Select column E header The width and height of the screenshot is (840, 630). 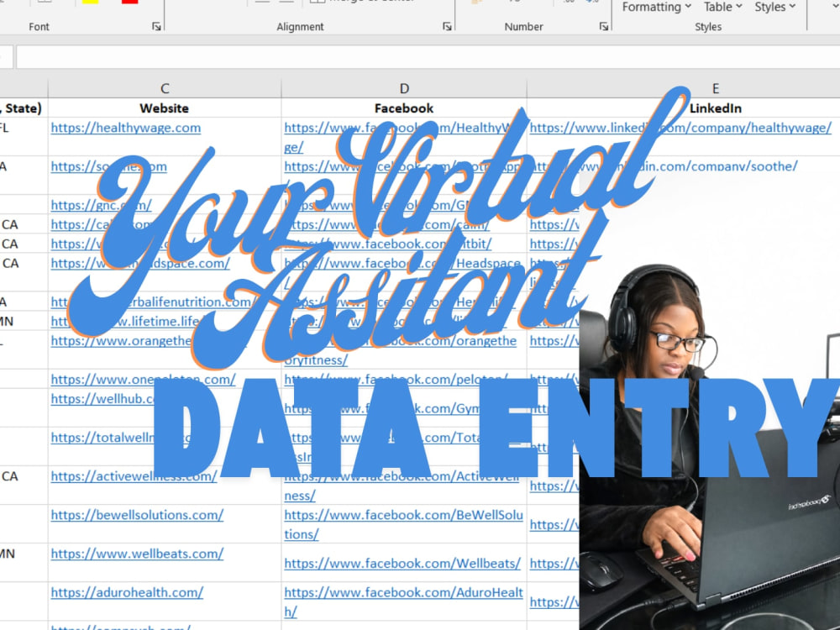pyautogui.click(x=715, y=88)
